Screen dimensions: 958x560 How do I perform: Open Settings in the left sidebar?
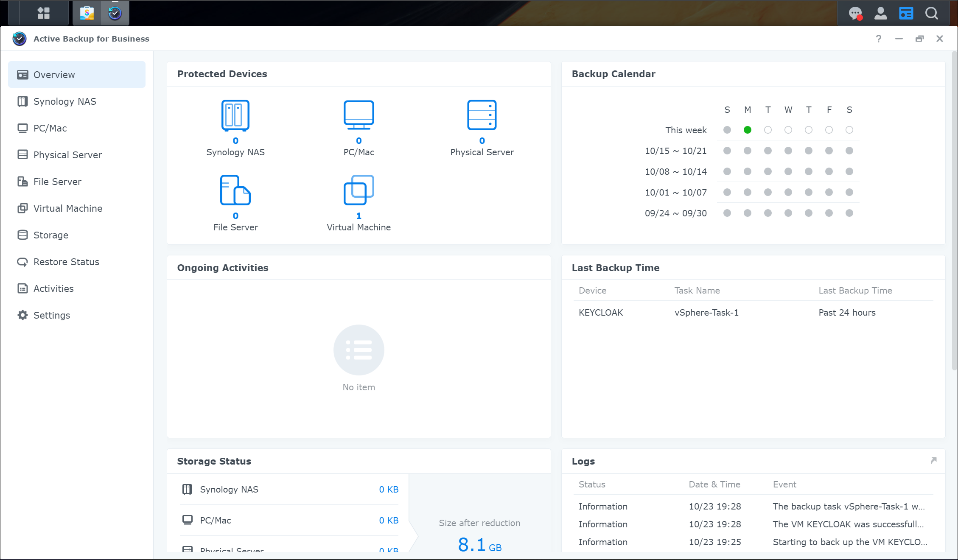(x=51, y=315)
